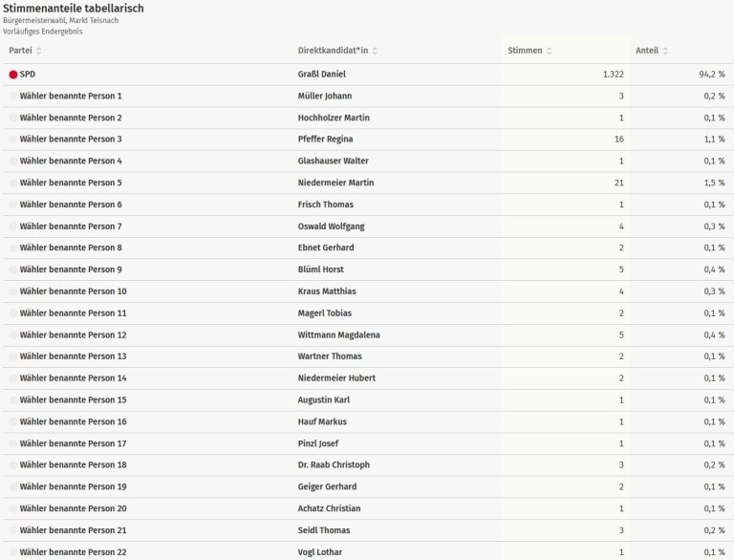Click candidate Dr. Raab Christoph
Viewport: 734px width, 560px height.
click(334, 464)
